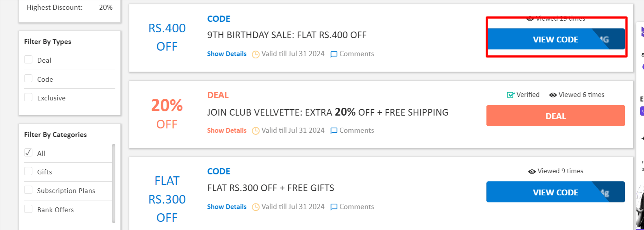Check the Deal filter checkbox
This screenshot has height=230, width=644.
tap(28, 59)
